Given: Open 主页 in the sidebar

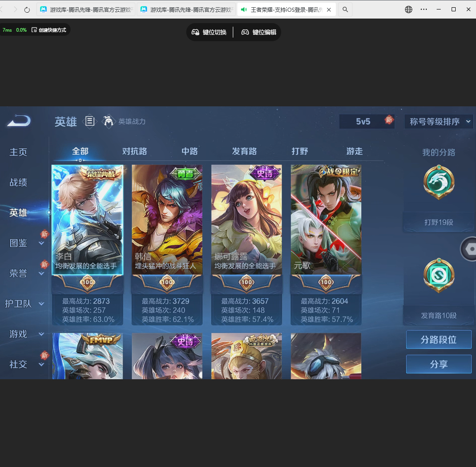Looking at the screenshot, I should click(18, 152).
